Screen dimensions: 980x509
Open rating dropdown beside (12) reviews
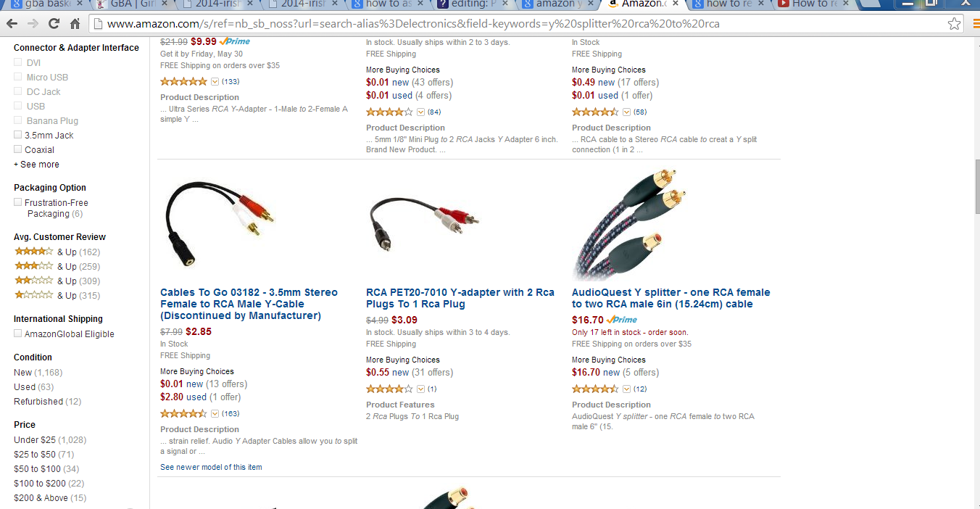point(626,389)
